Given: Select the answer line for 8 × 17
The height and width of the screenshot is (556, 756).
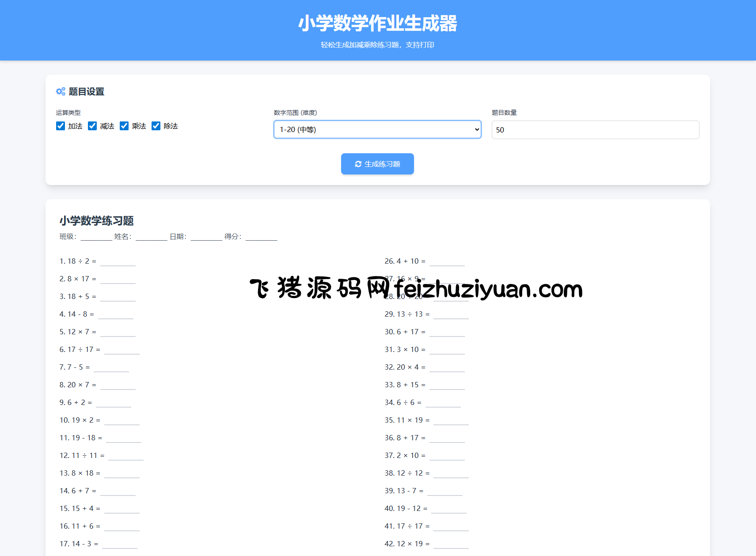Looking at the screenshot, I should (118, 280).
